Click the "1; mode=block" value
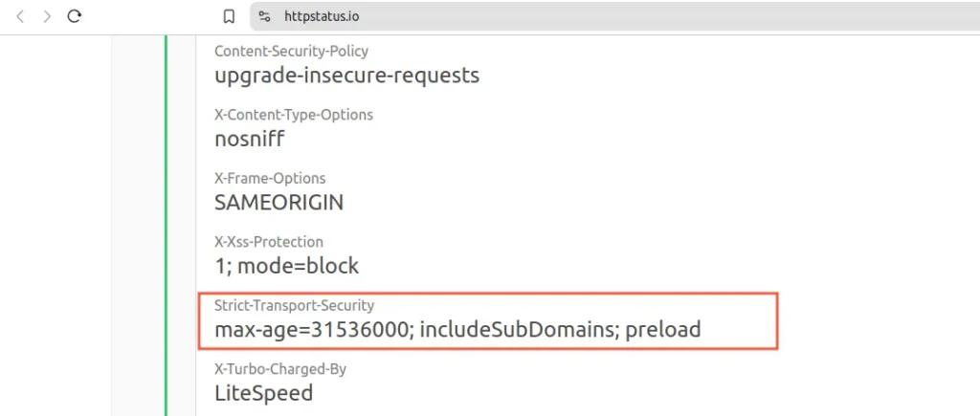The width and height of the screenshot is (980, 416). [x=287, y=266]
